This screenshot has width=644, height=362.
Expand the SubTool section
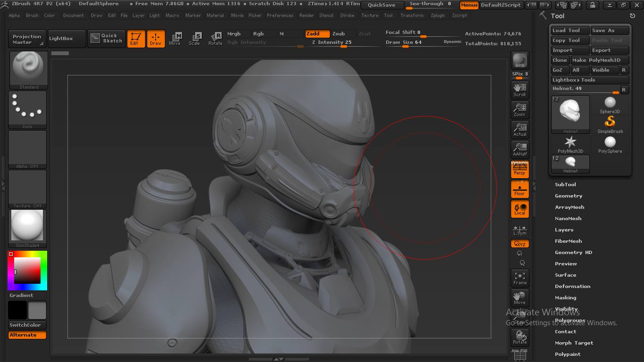pyautogui.click(x=565, y=185)
